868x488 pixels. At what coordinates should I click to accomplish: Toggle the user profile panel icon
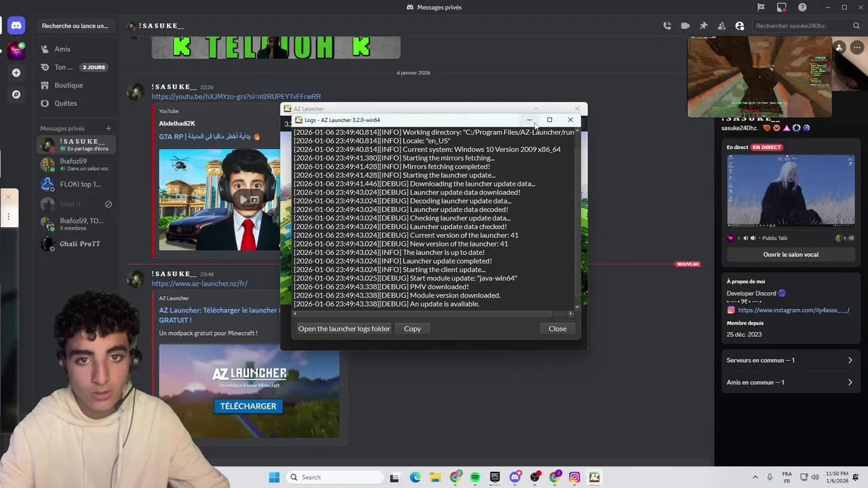click(x=740, y=26)
